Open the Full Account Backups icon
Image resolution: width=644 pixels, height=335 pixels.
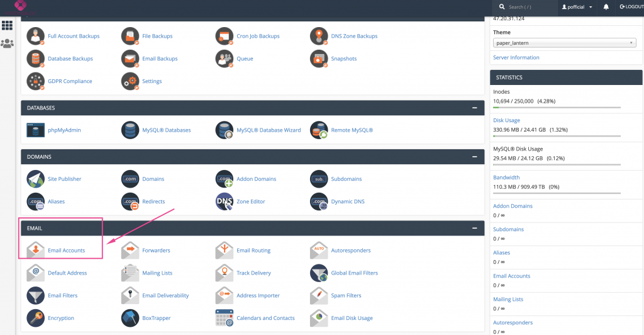tap(36, 36)
